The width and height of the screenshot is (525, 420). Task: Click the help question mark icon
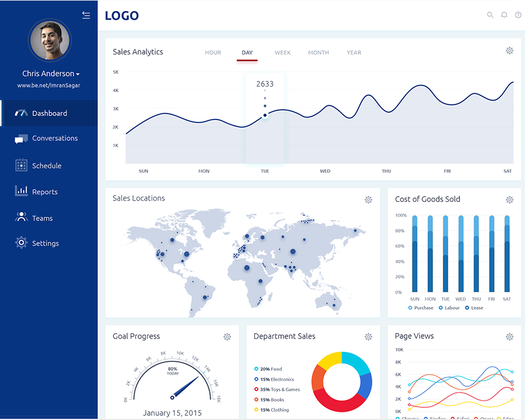tap(518, 15)
